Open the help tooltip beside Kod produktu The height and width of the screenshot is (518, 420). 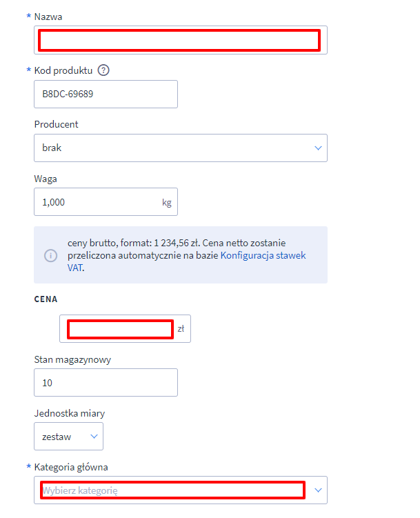pyautogui.click(x=103, y=70)
